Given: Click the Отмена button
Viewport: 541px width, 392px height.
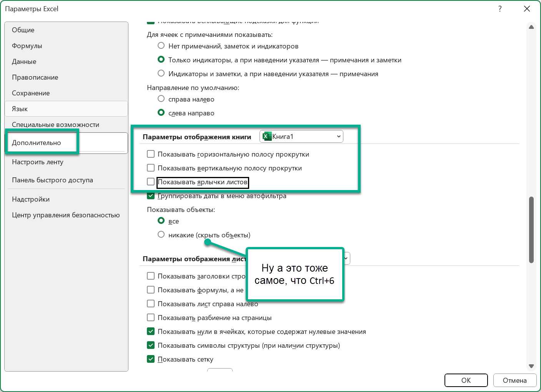Looking at the screenshot, I should [x=514, y=380].
